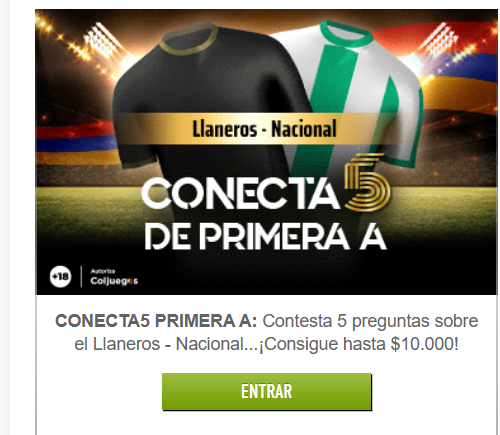The image size is (500, 435).
Task: Click the gold collar of the black jersey
Action: 189,38
